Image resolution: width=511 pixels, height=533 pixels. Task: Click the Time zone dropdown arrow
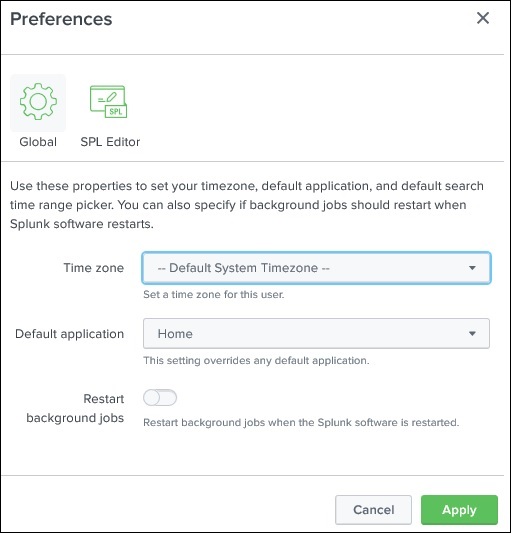pos(472,268)
